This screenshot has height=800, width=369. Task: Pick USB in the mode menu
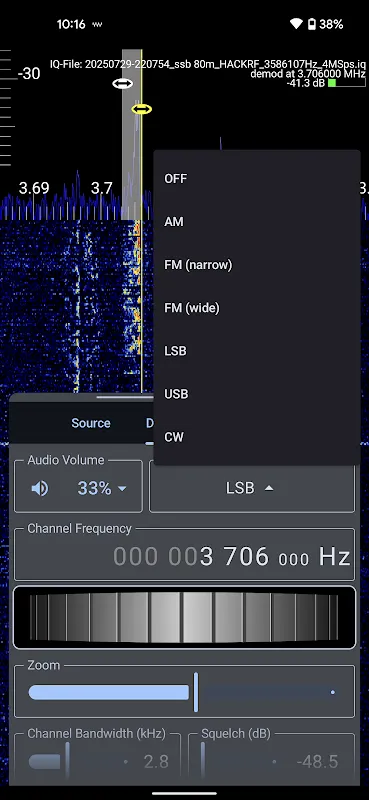(257, 394)
